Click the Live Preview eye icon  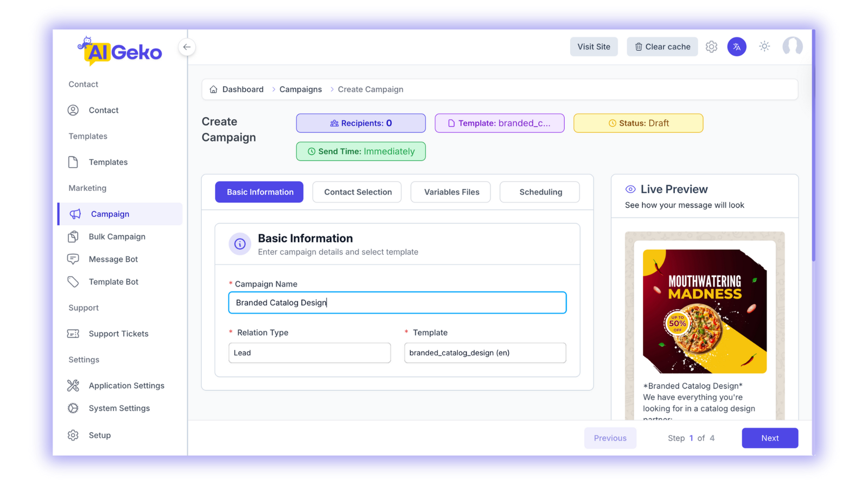(x=630, y=189)
